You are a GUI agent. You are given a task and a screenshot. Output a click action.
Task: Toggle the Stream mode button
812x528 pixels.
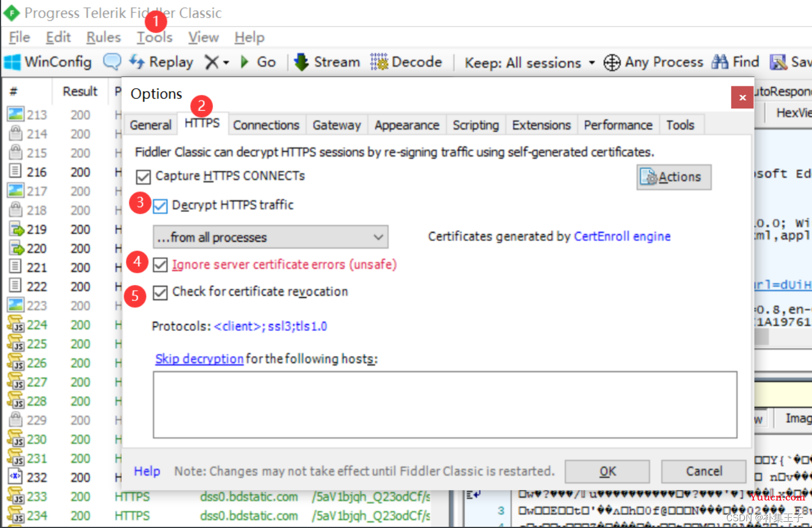pyautogui.click(x=327, y=62)
